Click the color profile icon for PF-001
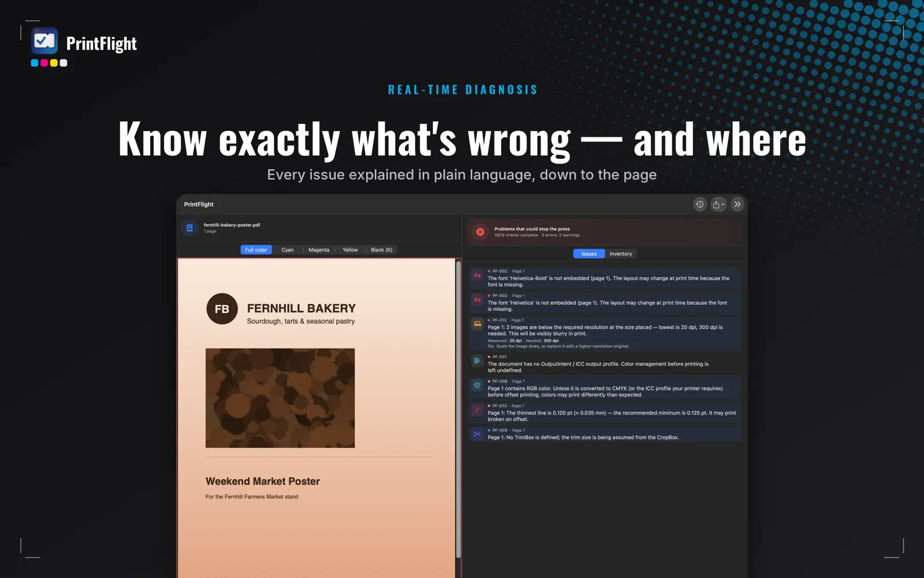Viewport: 924px width, 578px height. 477,361
